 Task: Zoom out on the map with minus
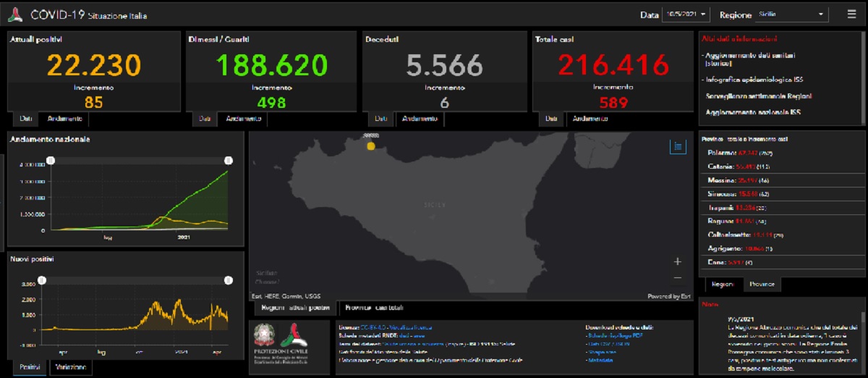(x=677, y=278)
